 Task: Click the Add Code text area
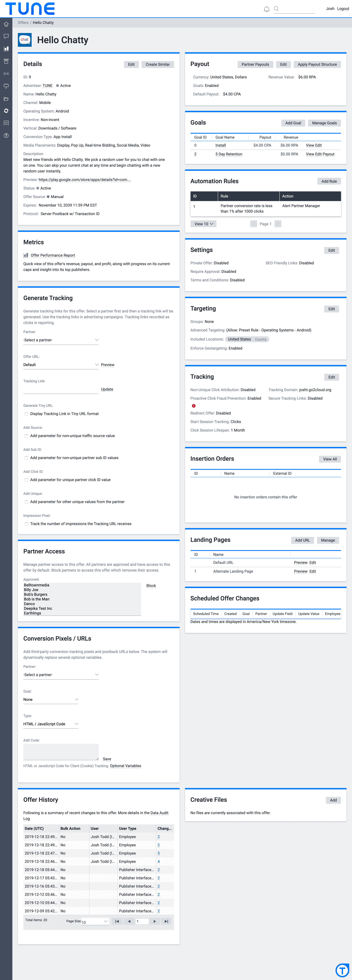[61, 752]
